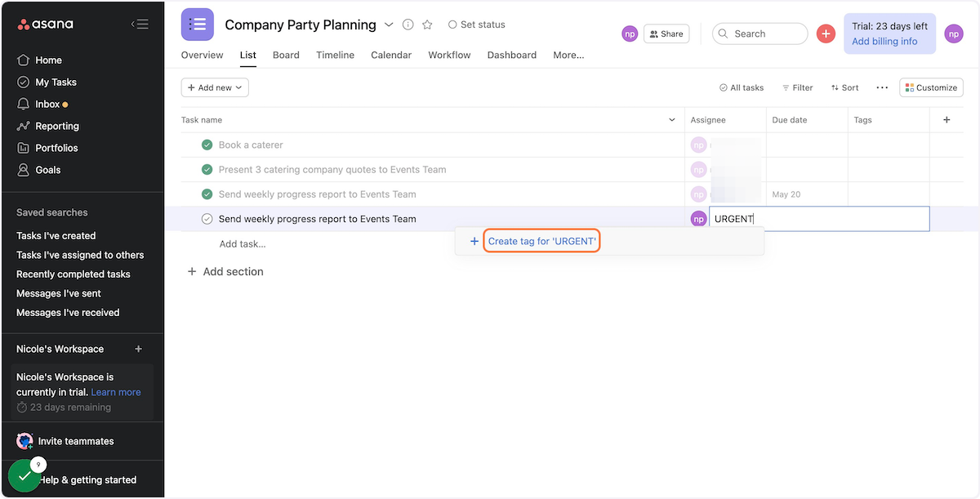Mark incomplete Send weekly progress report complete
980x499 pixels.
click(207, 219)
